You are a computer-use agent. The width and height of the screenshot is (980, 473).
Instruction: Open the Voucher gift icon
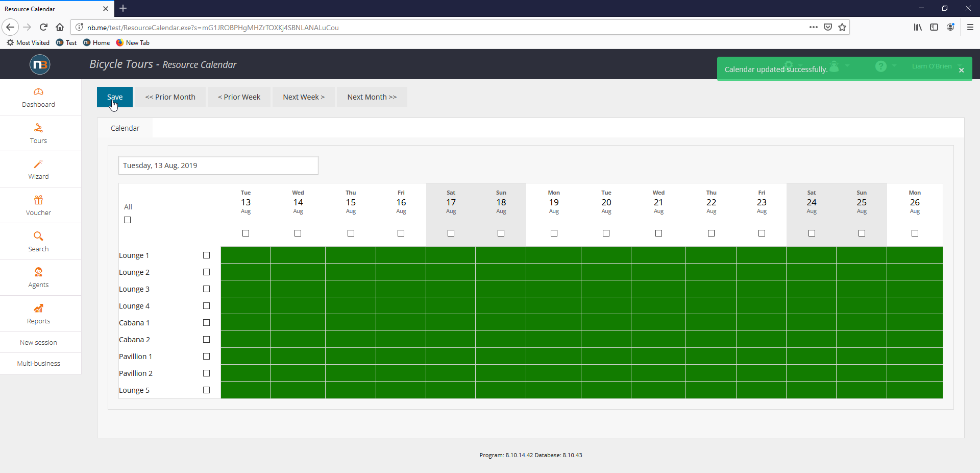click(x=38, y=200)
